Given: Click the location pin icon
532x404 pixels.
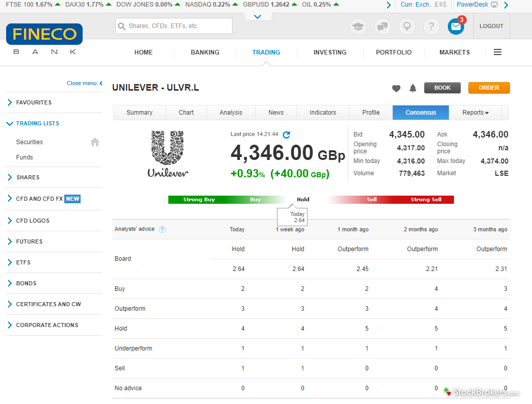Looking at the screenshot, I should [407, 26].
